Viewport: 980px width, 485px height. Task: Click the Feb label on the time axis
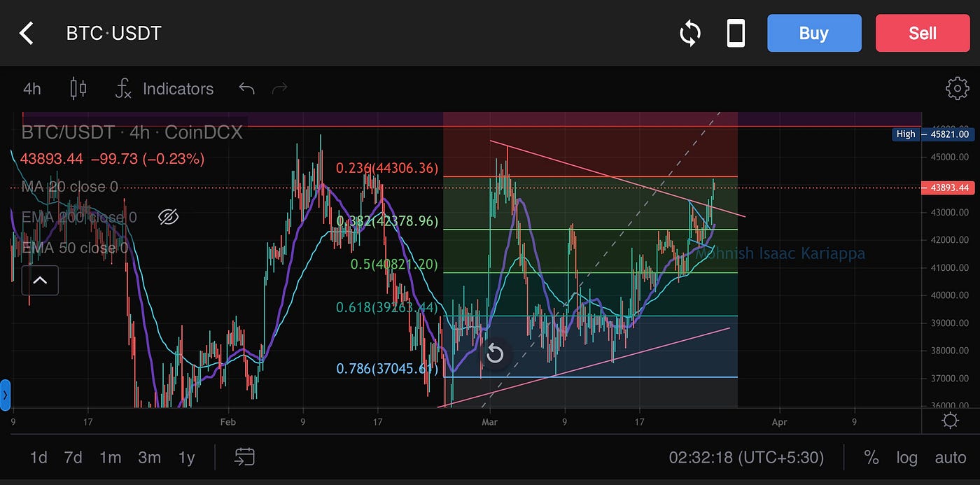tap(227, 422)
